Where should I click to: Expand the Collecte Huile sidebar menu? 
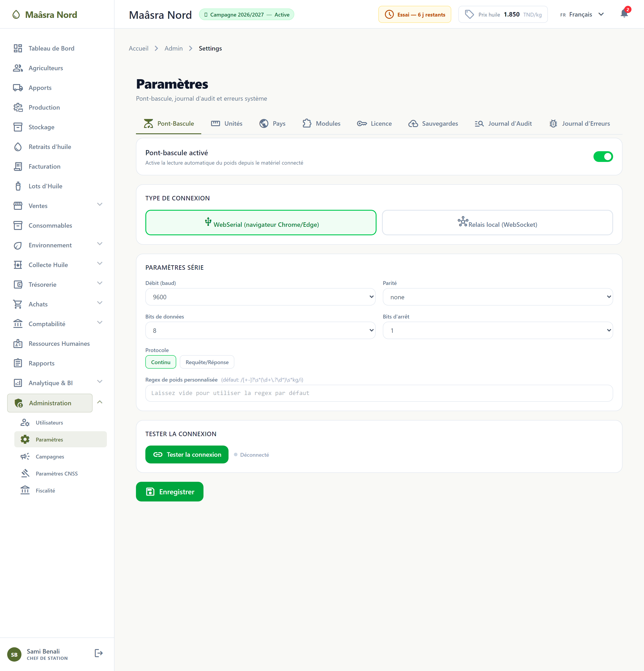coord(100,264)
